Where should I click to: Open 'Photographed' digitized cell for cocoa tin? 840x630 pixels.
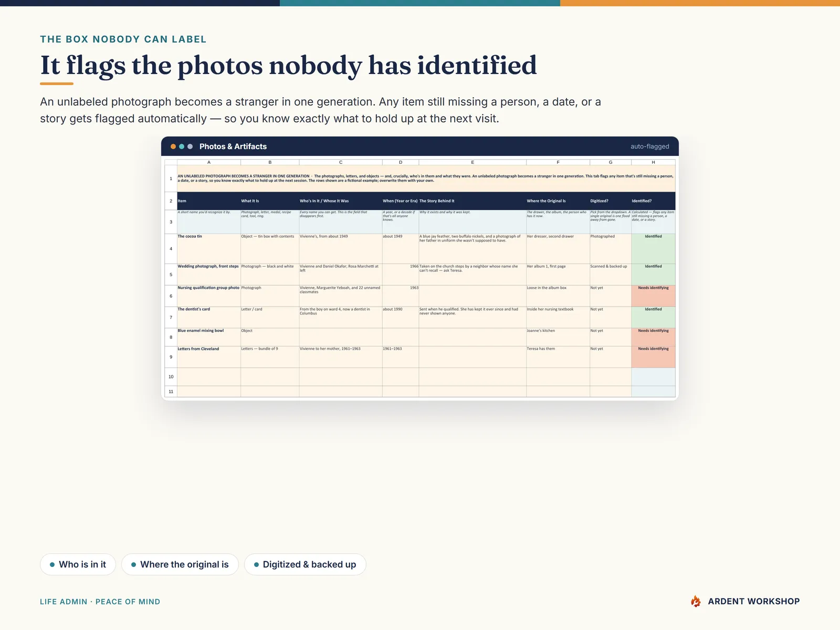(x=611, y=248)
